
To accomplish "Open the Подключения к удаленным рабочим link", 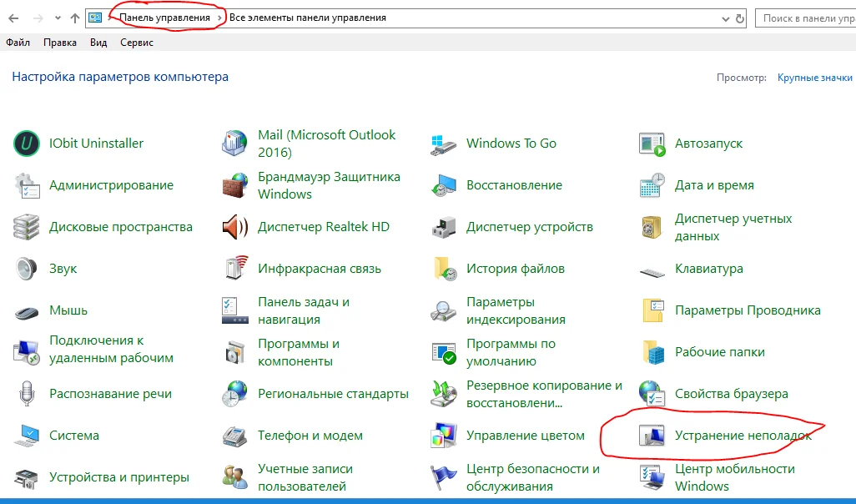I will (x=111, y=350).
